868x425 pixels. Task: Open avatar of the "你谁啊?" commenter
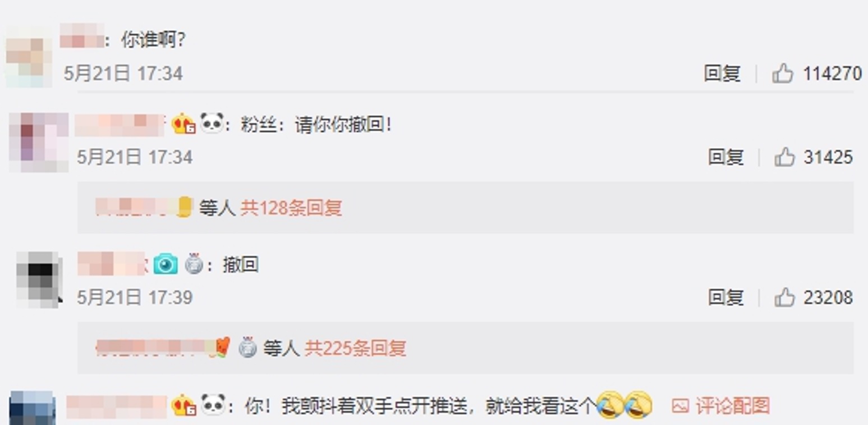click(x=29, y=56)
